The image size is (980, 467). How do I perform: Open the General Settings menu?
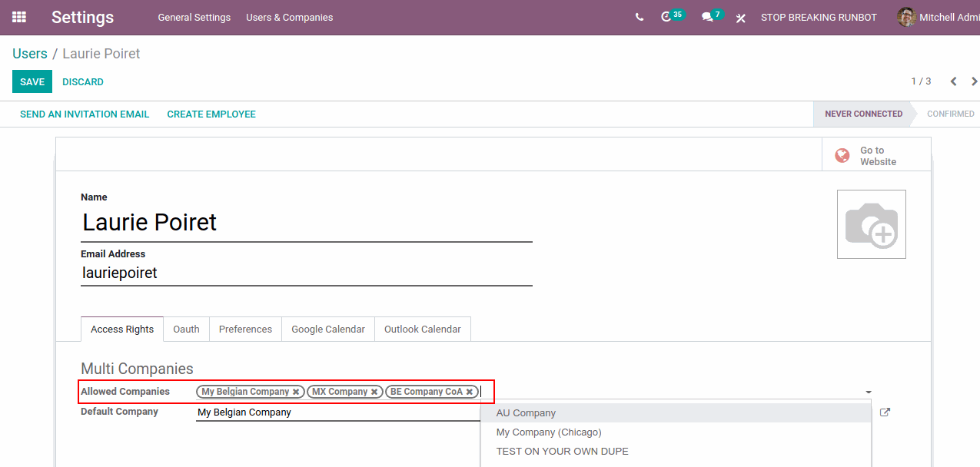coord(194,18)
